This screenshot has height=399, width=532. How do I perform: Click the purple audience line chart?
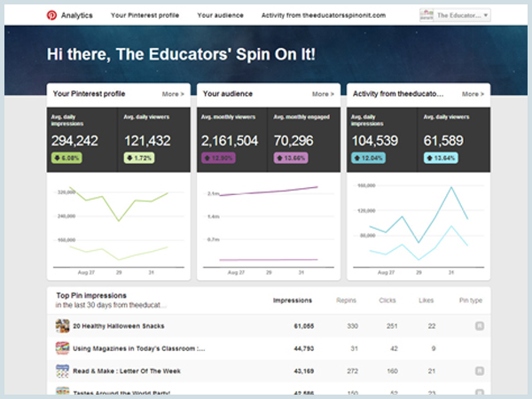[x=269, y=224]
